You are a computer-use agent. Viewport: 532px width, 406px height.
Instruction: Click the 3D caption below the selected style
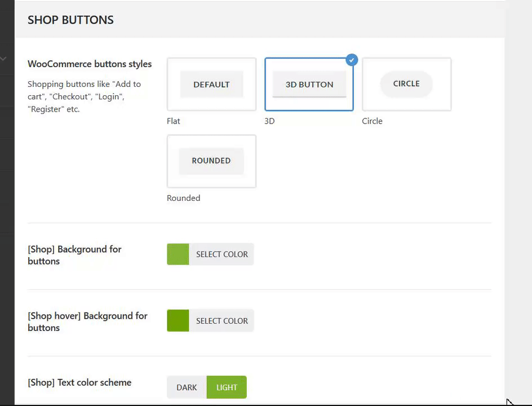[x=269, y=121]
